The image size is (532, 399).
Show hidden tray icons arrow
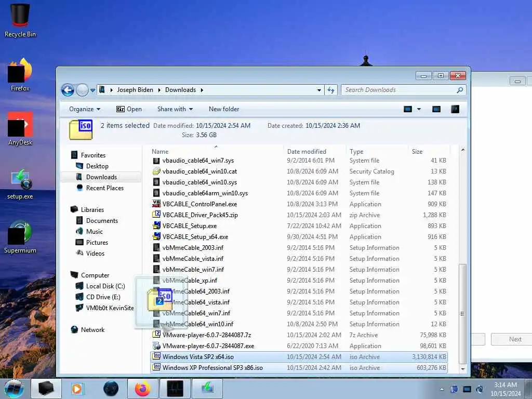point(442,389)
